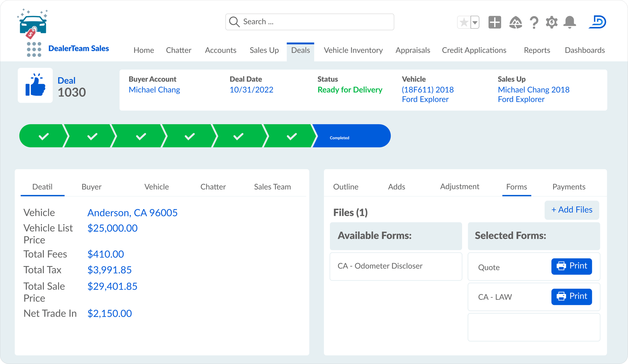Click printer icon on Quote Print button
The width and height of the screenshot is (628, 364).
561,266
